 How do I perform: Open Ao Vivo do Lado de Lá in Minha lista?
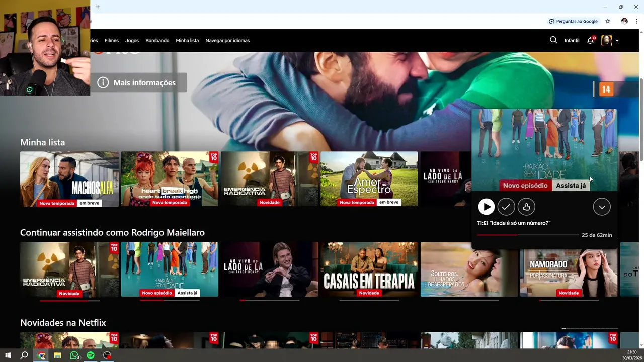(446, 179)
